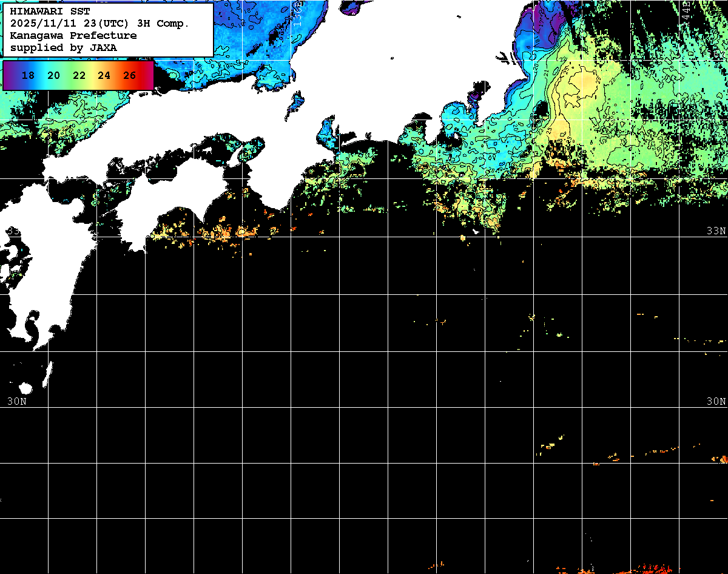Pick the 22 degree mark on color scale
728x574 pixels.
pyautogui.click(x=79, y=75)
